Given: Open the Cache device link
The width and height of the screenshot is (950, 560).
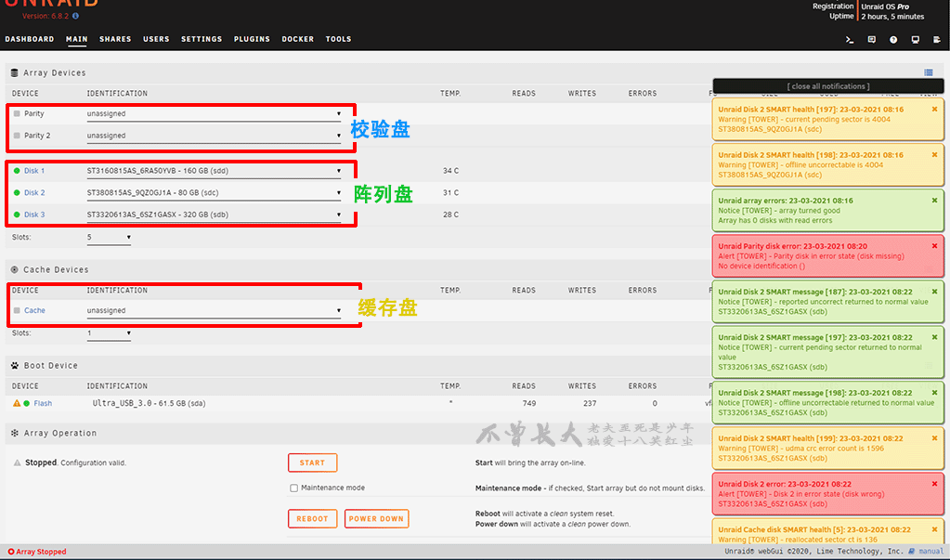Looking at the screenshot, I should 34,310.
